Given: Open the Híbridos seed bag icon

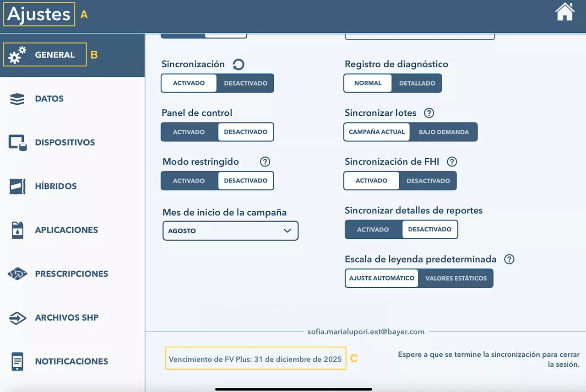Looking at the screenshot, I should [x=17, y=186].
